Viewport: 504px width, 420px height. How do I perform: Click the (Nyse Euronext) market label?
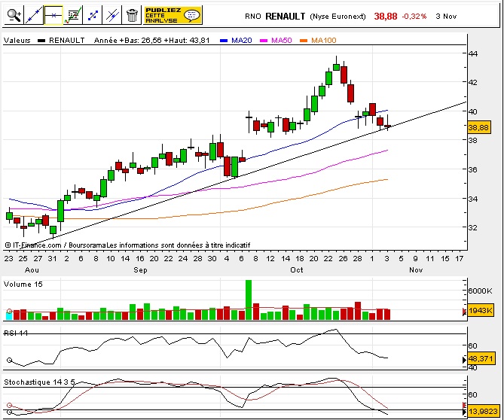(338, 17)
